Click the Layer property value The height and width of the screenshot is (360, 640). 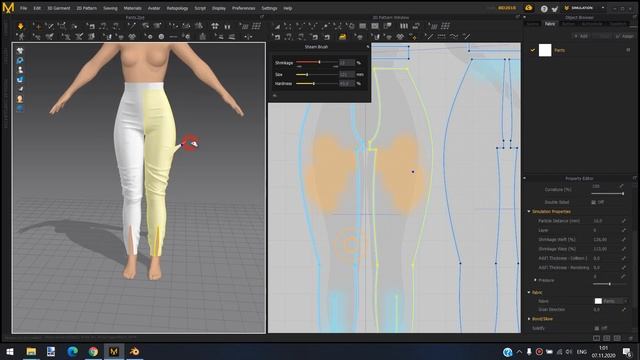point(595,230)
